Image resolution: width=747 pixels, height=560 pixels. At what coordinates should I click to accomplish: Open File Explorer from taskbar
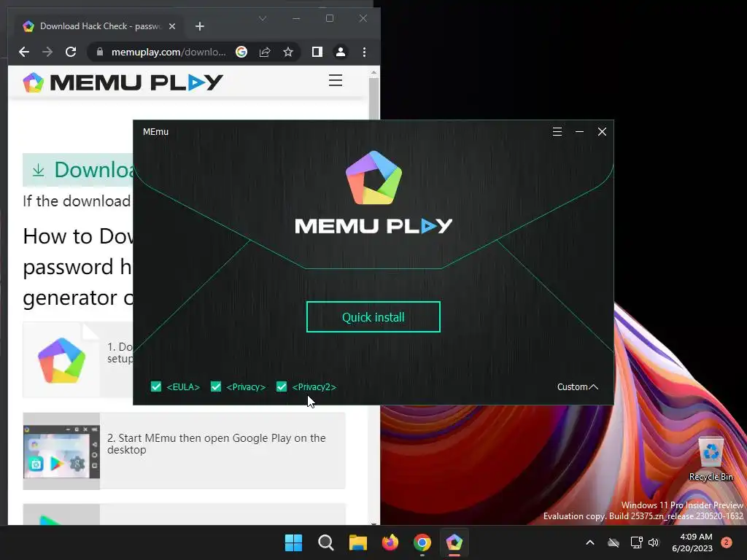tap(357, 542)
